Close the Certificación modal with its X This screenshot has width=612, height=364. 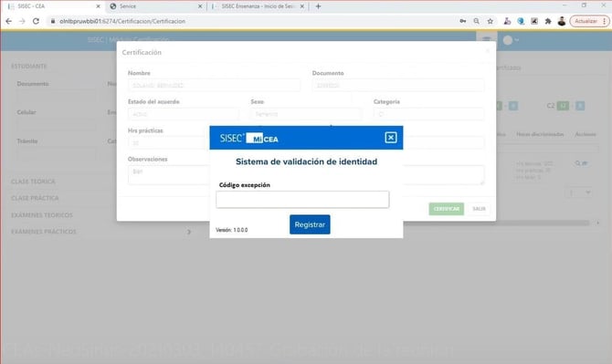[x=488, y=51]
